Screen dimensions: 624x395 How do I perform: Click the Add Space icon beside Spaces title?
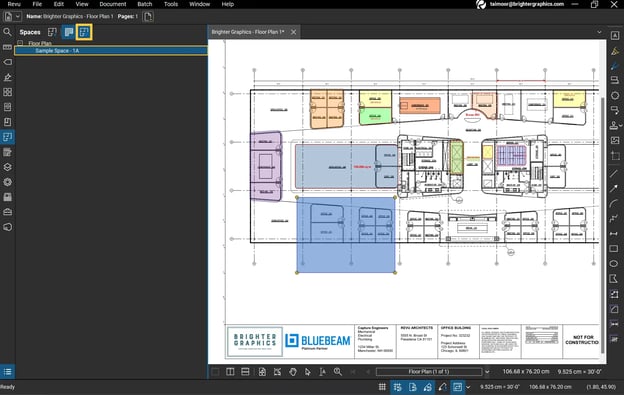(x=52, y=32)
